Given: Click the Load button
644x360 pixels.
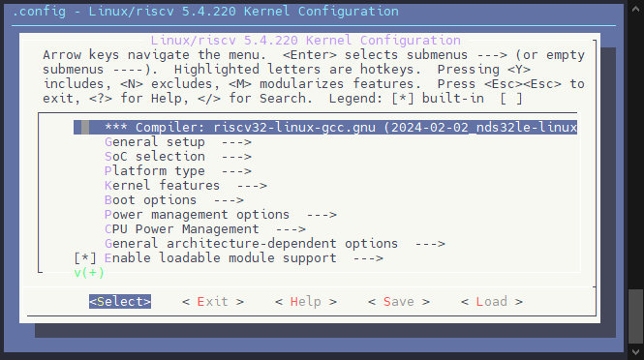Looking at the screenshot, I should pos(492,302).
